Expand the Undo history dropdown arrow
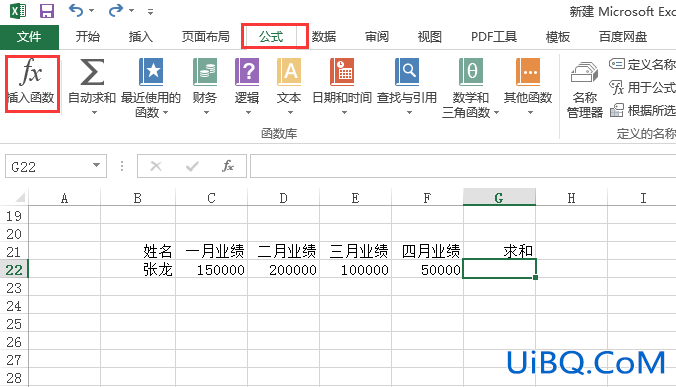Viewport: 676px width, 387px height. (91, 10)
